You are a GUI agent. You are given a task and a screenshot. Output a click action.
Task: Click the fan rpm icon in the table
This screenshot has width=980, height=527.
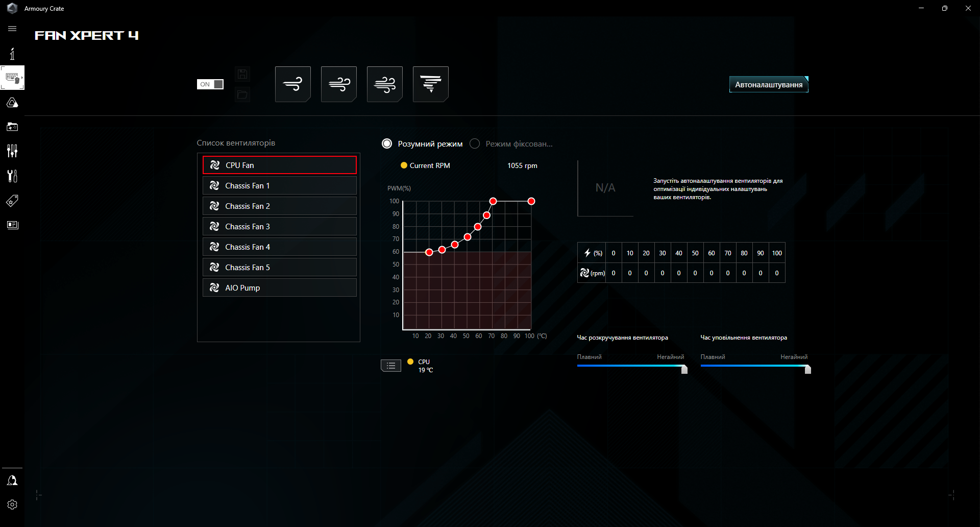coord(584,273)
